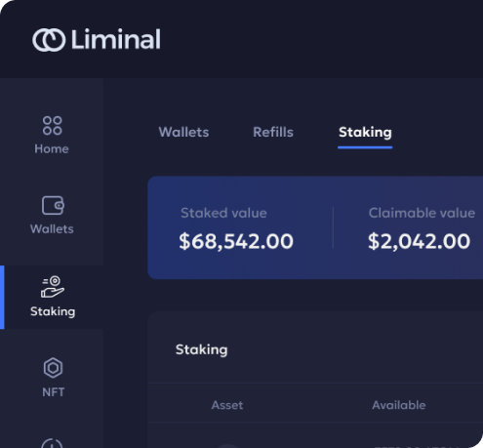
Task: Click the NFT label in the sidebar
Action: point(54,392)
